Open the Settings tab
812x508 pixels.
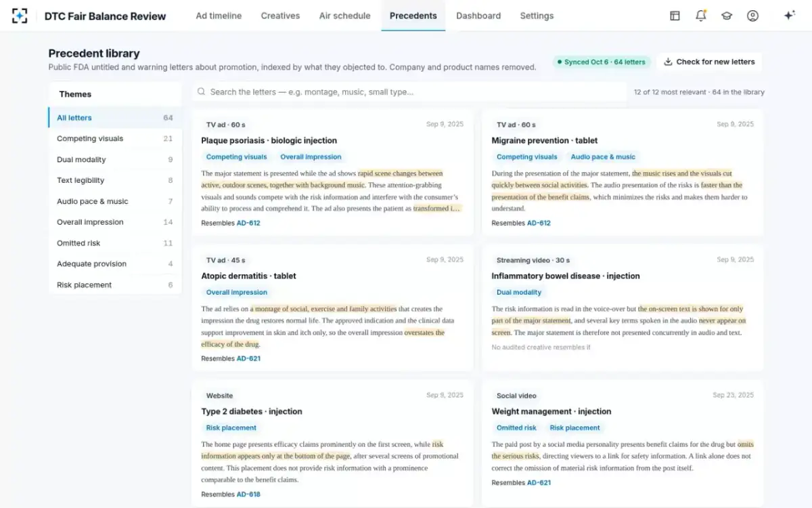pos(537,16)
